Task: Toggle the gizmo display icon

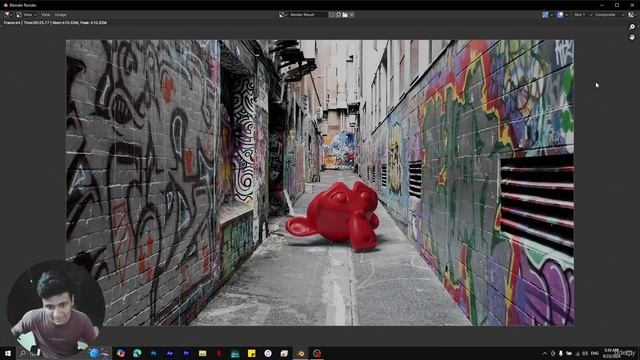Action: pos(545,15)
